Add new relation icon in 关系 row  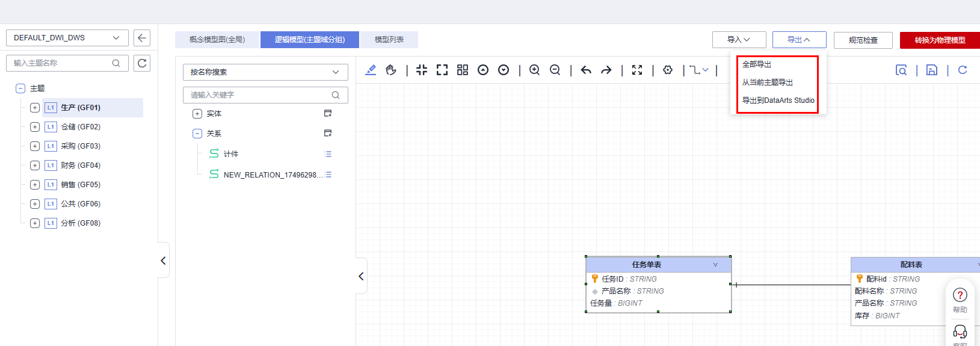pyautogui.click(x=328, y=133)
